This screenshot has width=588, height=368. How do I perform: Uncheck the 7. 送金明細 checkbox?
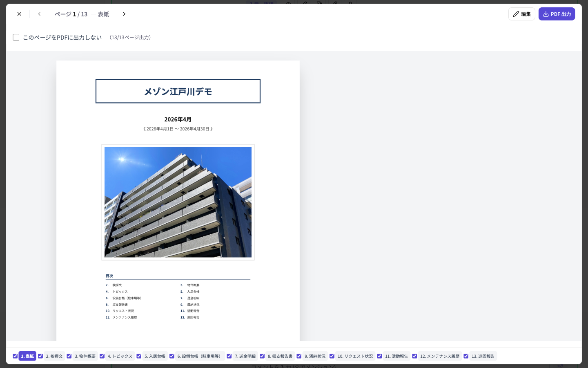click(229, 356)
